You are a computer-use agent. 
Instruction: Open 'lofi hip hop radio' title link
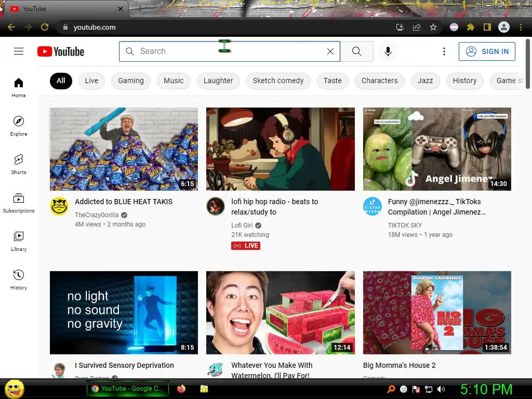(x=274, y=207)
